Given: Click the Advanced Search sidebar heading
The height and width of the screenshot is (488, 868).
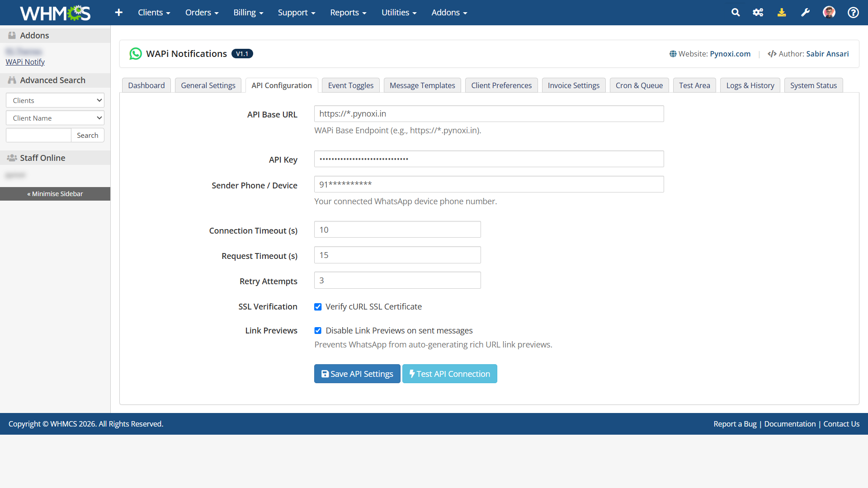Looking at the screenshot, I should click(55, 80).
